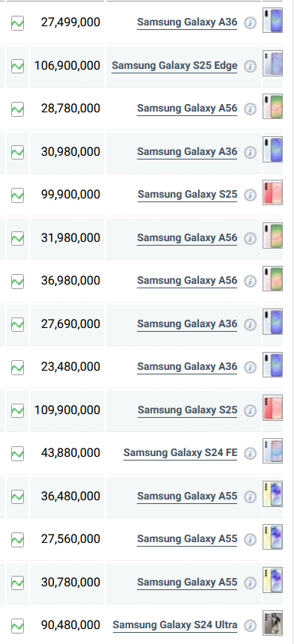
Task: View price chart for 43,880,000 row
Action: click(17, 454)
